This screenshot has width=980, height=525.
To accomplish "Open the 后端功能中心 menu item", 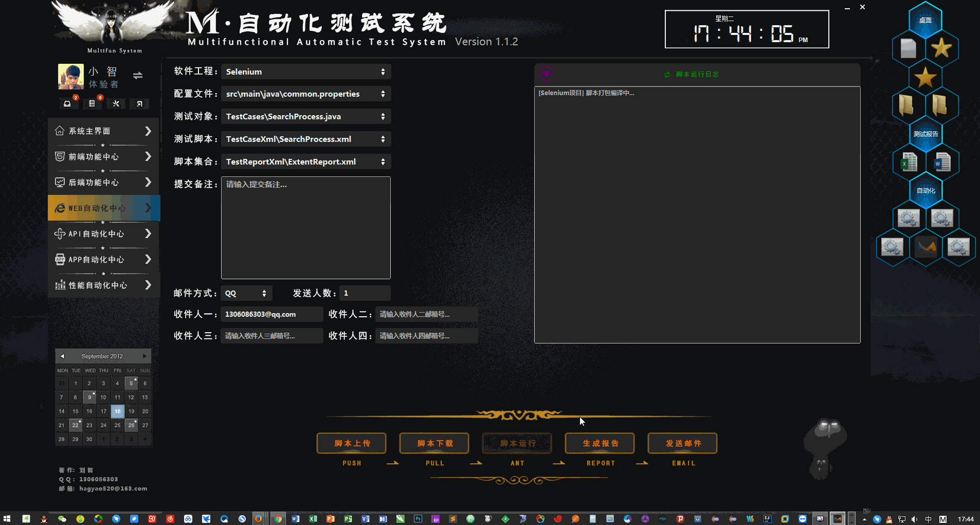I will [x=103, y=183].
